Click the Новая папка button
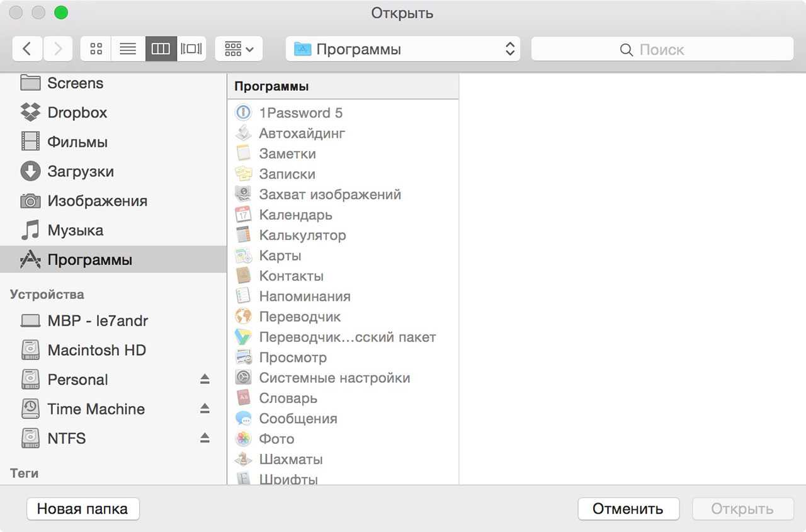Screen dimensions: 806x532 click(82, 509)
